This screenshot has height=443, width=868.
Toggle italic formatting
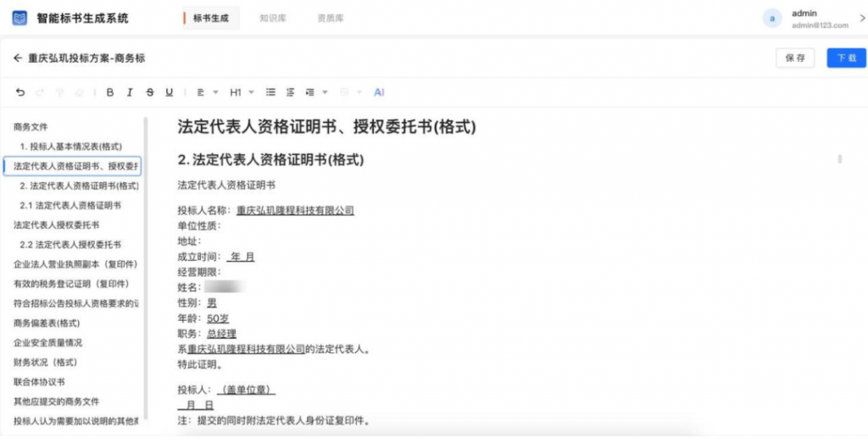coord(130,92)
